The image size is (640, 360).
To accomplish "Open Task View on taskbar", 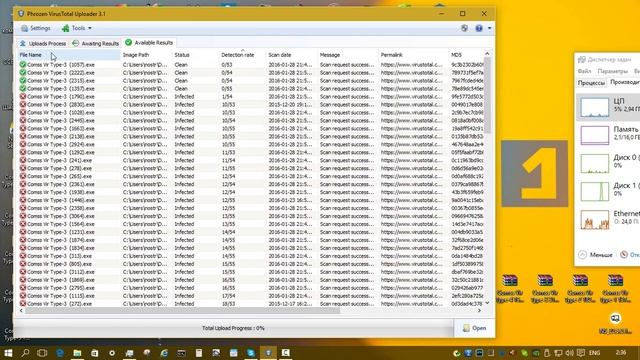I will (x=42, y=353).
